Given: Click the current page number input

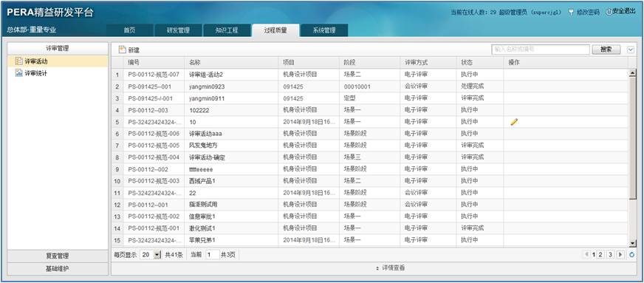Looking at the screenshot, I should tap(213, 255).
